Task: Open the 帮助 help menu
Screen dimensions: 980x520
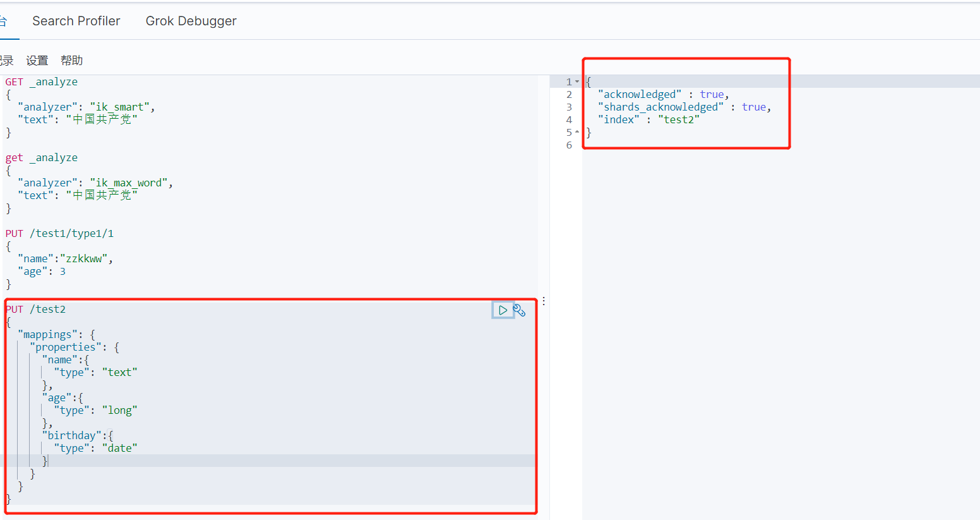Action: 72,61
